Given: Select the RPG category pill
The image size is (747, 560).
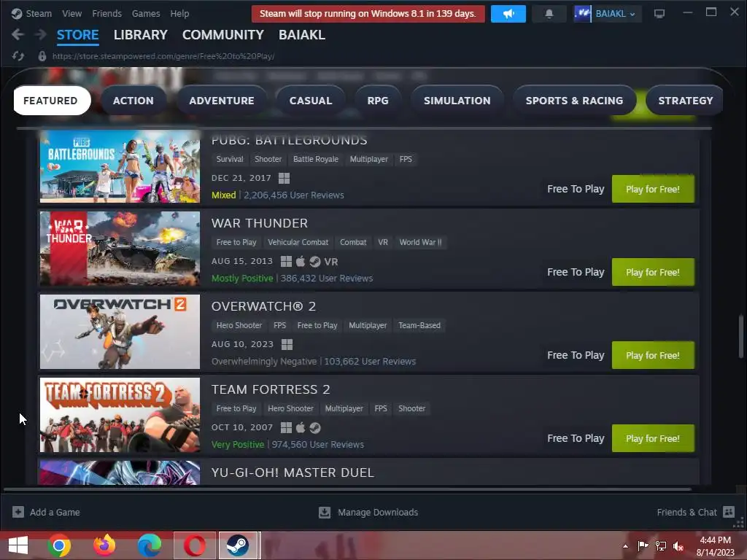Looking at the screenshot, I should point(378,101).
